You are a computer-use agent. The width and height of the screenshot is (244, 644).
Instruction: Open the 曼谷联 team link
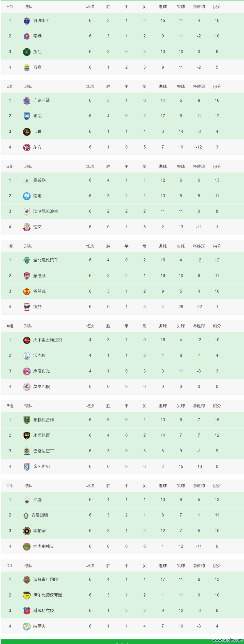pos(39,180)
